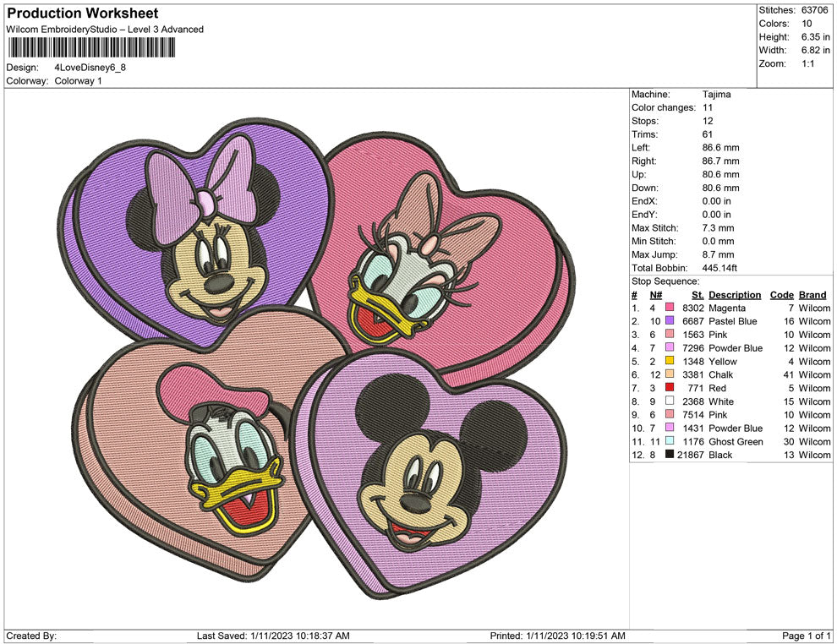Click the 'Code' column header
Image resolution: width=837 pixels, height=644 pixels.
pos(781,294)
